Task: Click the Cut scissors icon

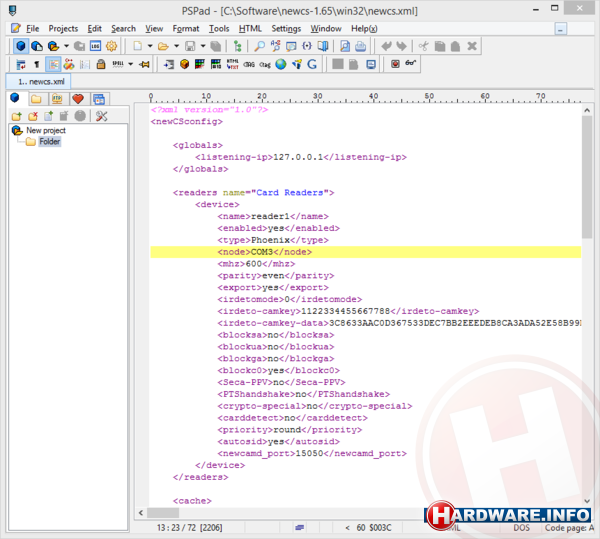Action: click(424, 46)
